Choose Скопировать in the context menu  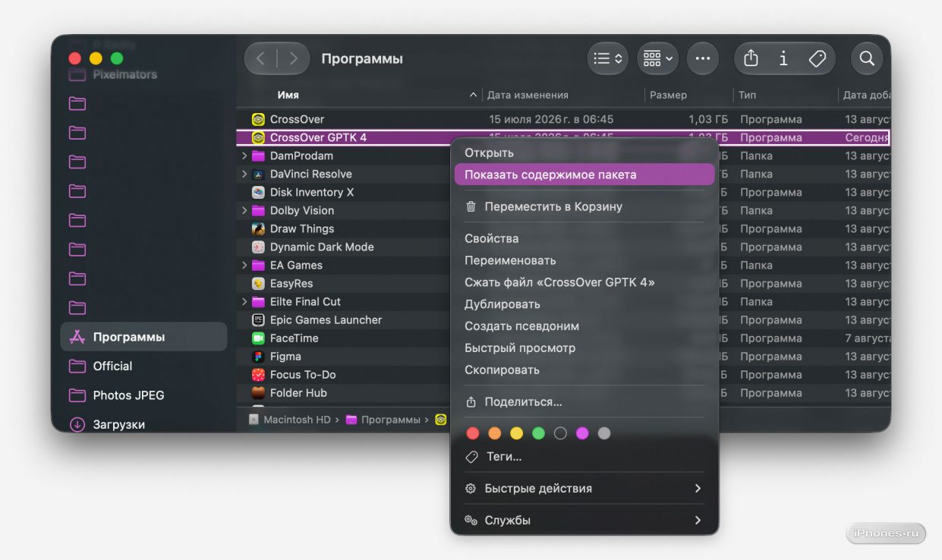584,370
